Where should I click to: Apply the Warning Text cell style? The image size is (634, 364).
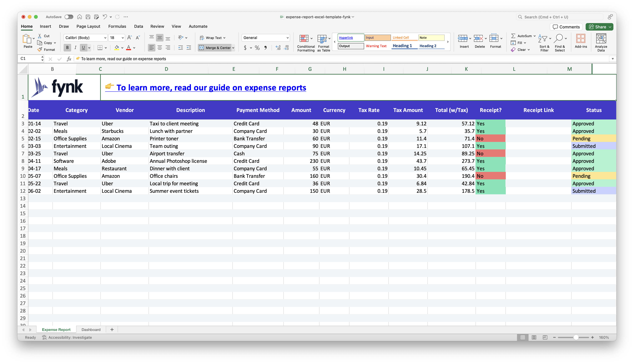pyautogui.click(x=376, y=46)
